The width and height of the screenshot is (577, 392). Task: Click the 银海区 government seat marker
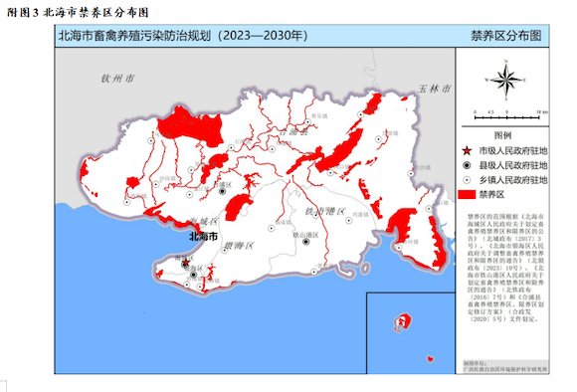pos(193,275)
